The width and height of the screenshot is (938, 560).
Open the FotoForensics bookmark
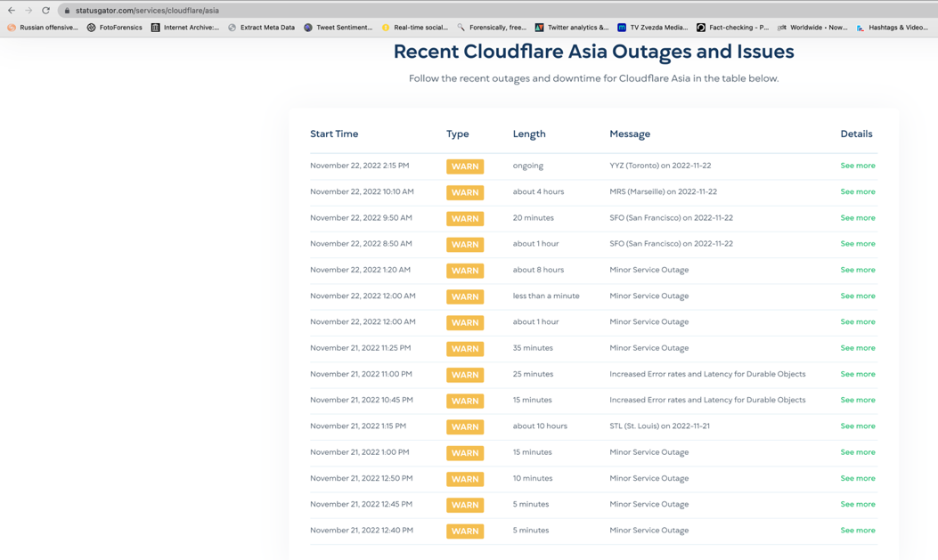(115, 28)
